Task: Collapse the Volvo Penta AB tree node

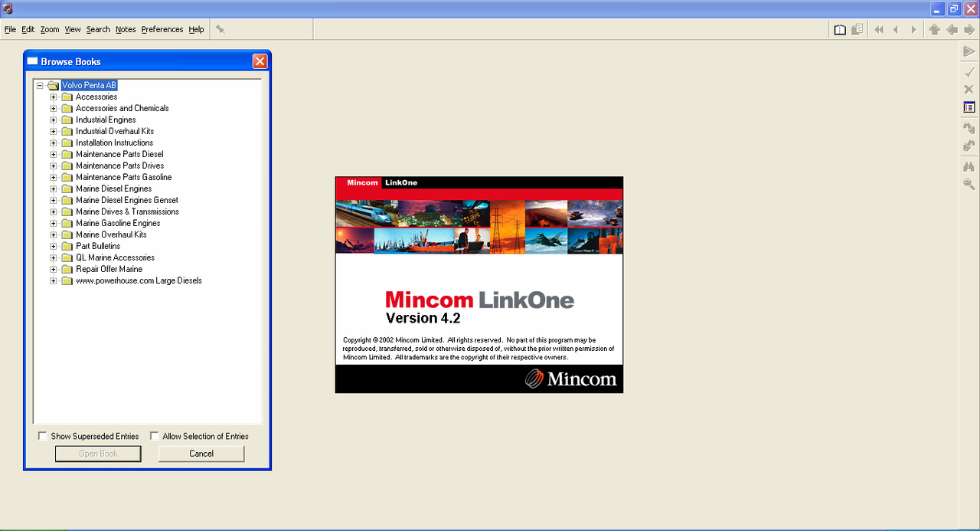Action: click(x=40, y=86)
